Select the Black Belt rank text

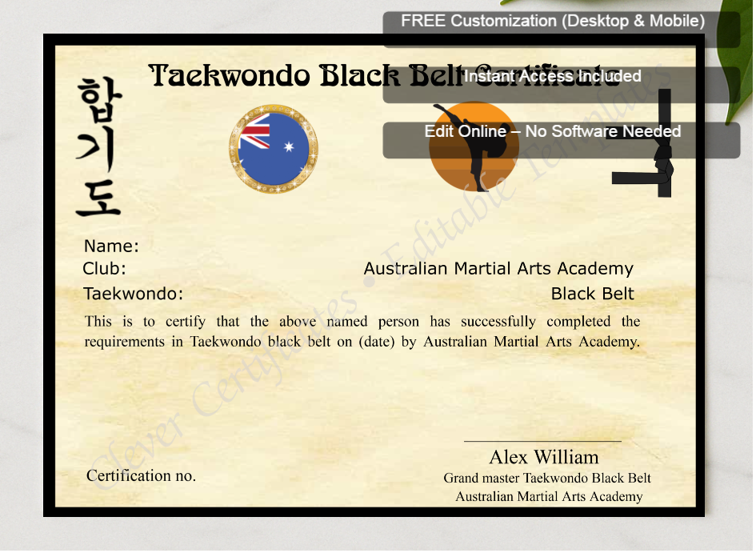[592, 294]
